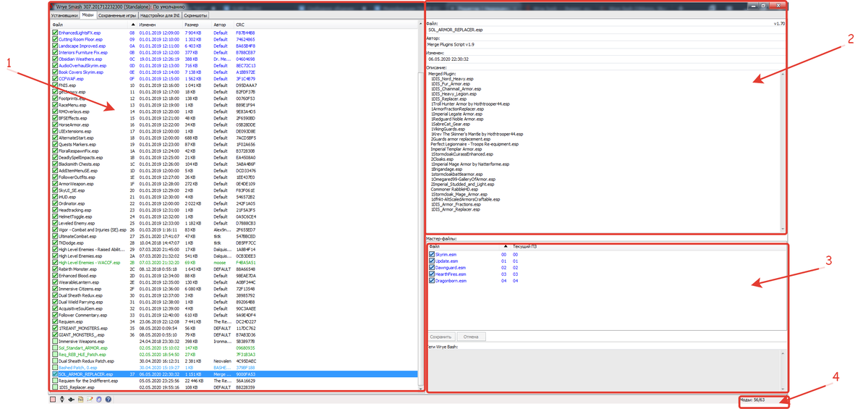Screen dimensions: 868x409
Task: Select the Vigor - Combat and Injuries row
Action: click(x=234, y=229)
